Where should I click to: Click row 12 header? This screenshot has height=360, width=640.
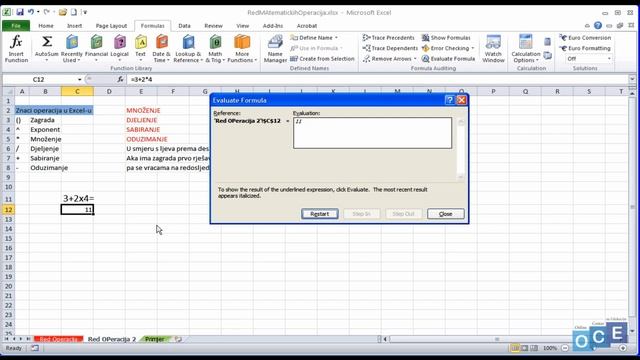pos(8,209)
